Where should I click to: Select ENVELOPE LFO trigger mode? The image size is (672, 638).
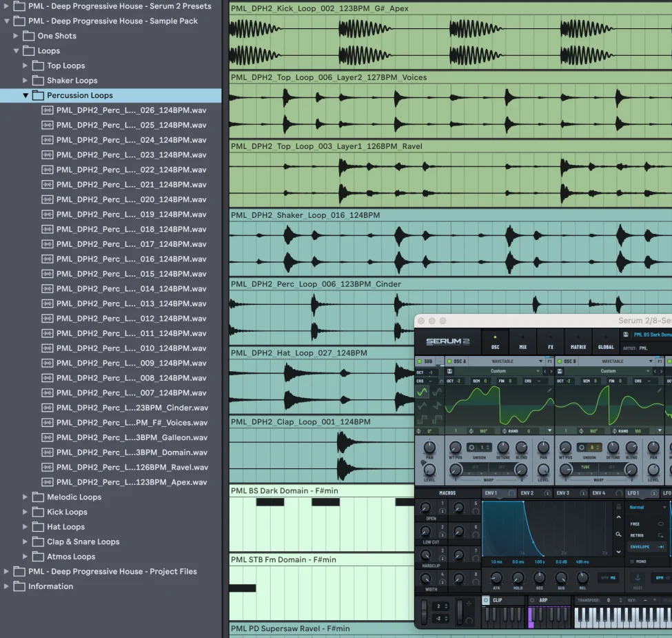646,547
